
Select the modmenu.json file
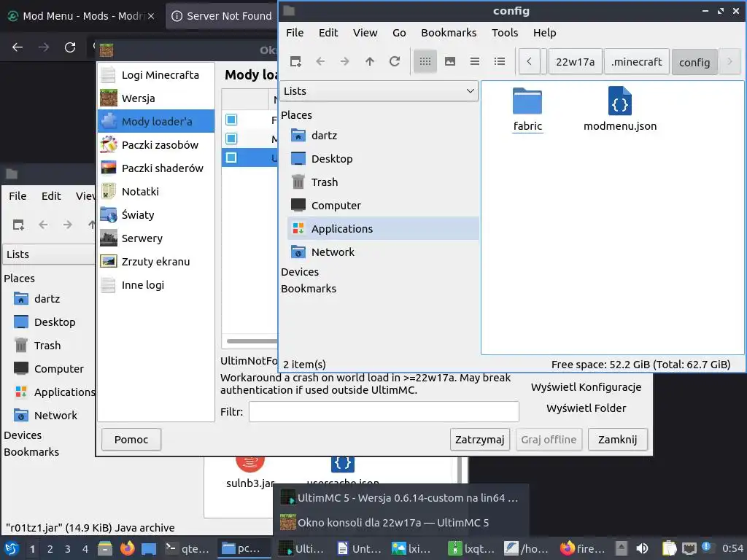point(620,109)
